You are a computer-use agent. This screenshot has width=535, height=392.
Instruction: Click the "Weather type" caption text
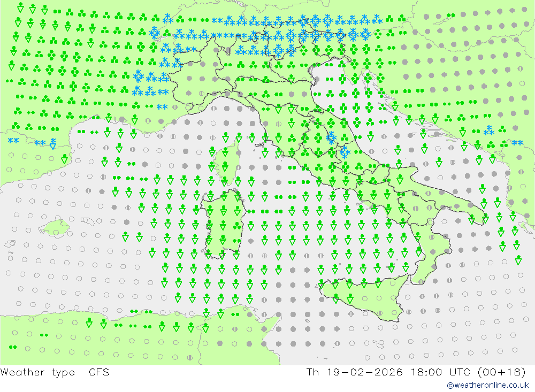(x=37, y=372)
